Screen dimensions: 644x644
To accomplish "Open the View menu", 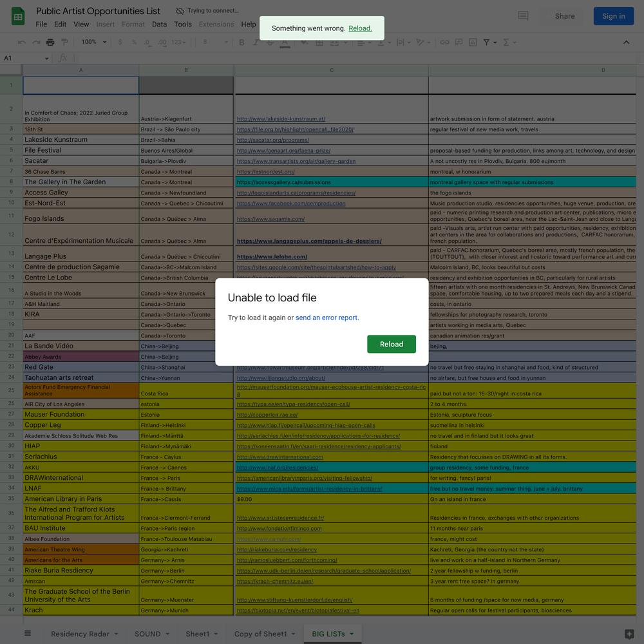I will [x=81, y=24].
